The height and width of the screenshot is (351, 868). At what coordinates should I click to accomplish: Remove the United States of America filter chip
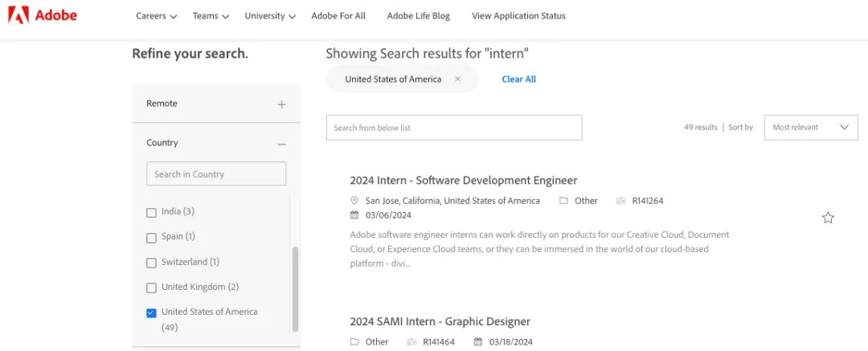click(x=458, y=80)
